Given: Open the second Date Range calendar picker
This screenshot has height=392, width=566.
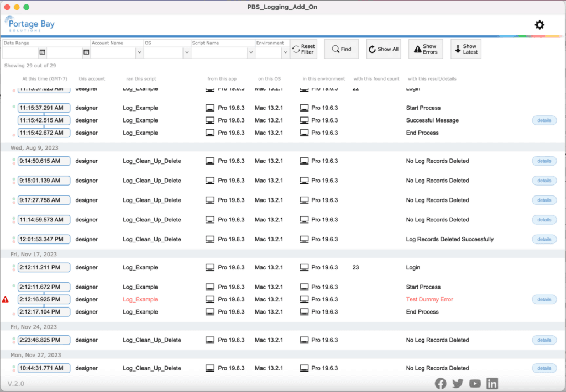Looking at the screenshot, I should (86, 52).
